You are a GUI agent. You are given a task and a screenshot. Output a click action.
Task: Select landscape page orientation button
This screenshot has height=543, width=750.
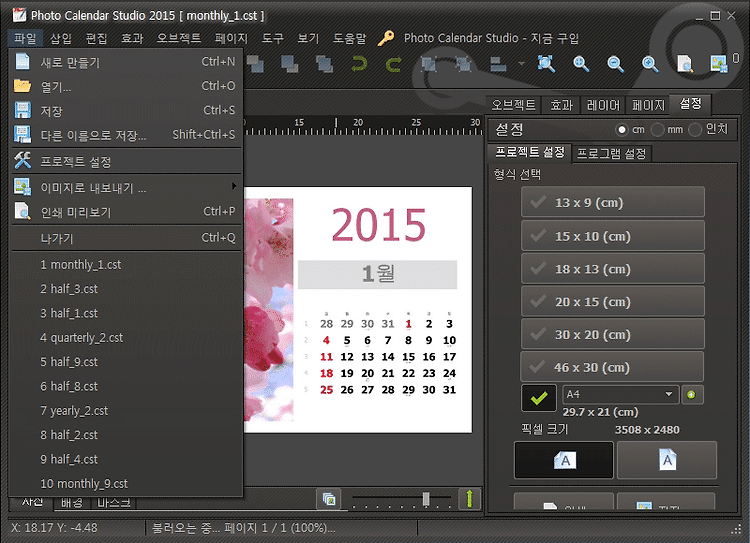tap(564, 460)
